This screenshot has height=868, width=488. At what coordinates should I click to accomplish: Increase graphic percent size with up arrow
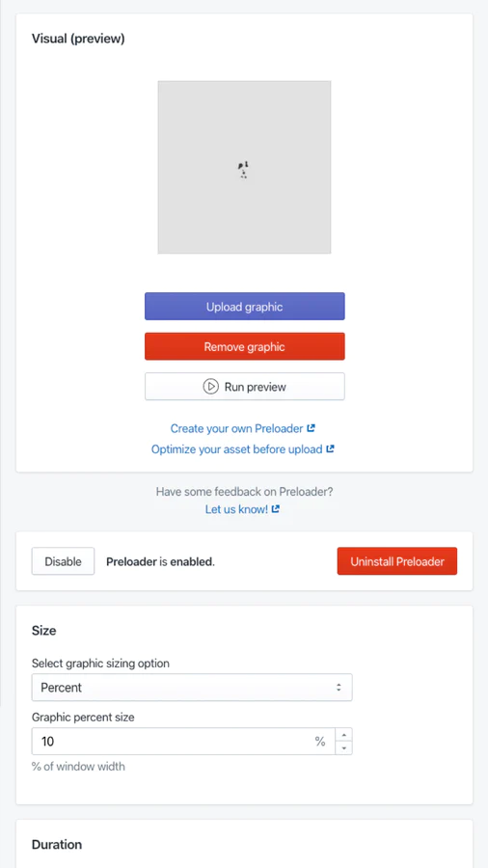coord(344,735)
